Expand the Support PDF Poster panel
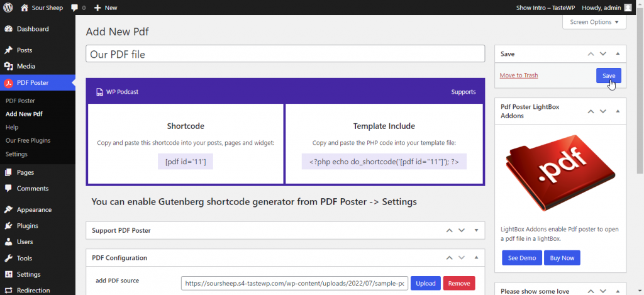Image resolution: width=644 pixels, height=295 pixels. (x=477, y=230)
